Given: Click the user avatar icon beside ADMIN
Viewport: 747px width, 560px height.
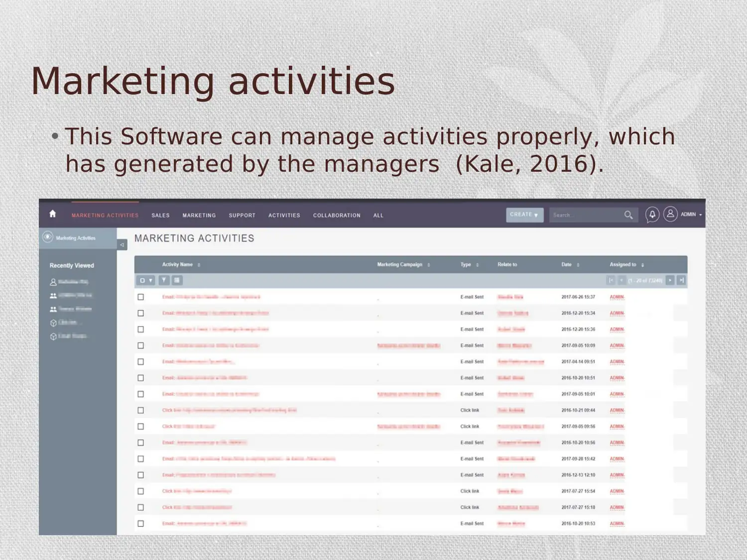Looking at the screenshot, I should (x=670, y=214).
